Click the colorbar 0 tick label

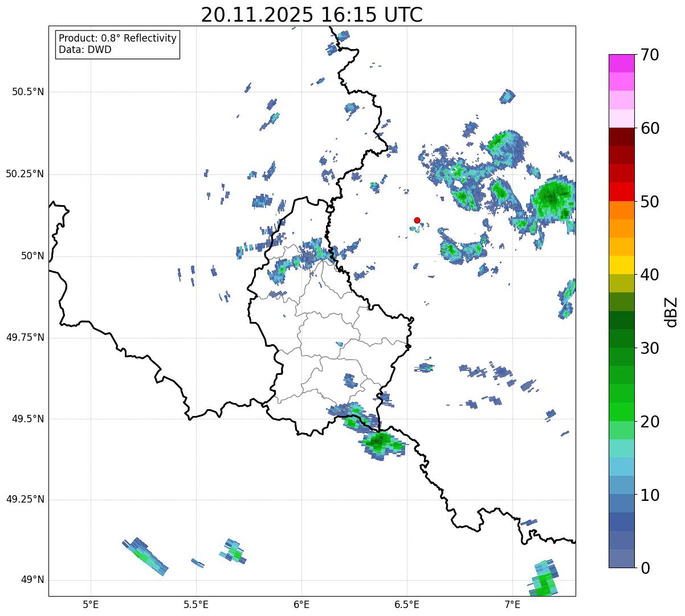(x=645, y=568)
